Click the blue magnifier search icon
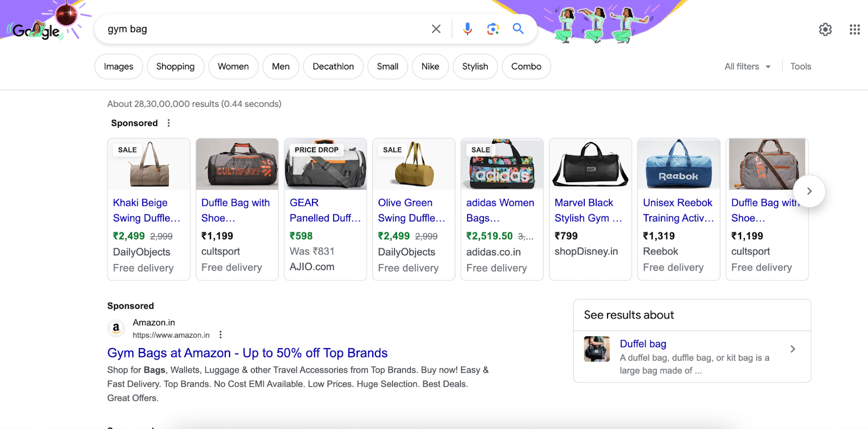Image resolution: width=868 pixels, height=429 pixels. point(518,29)
